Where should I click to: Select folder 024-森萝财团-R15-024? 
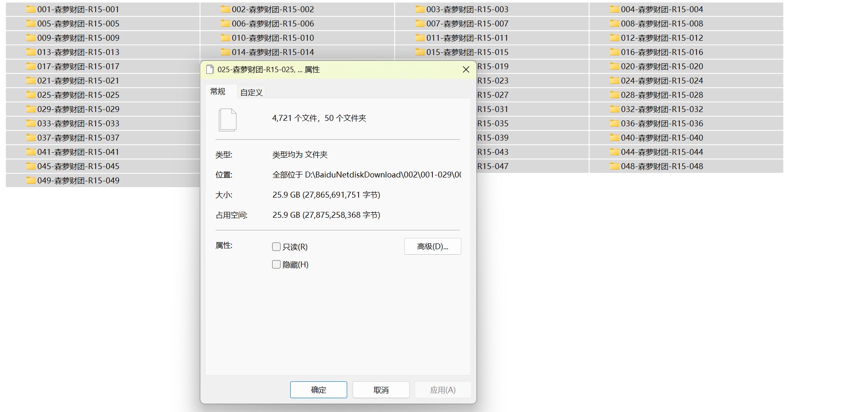[x=662, y=81]
